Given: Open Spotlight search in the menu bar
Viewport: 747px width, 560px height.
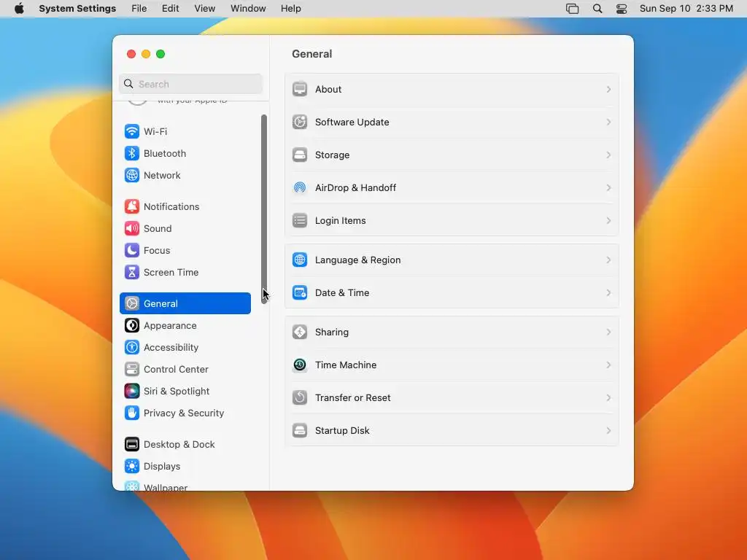Looking at the screenshot, I should pyautogui.click(x=597, y=9).
